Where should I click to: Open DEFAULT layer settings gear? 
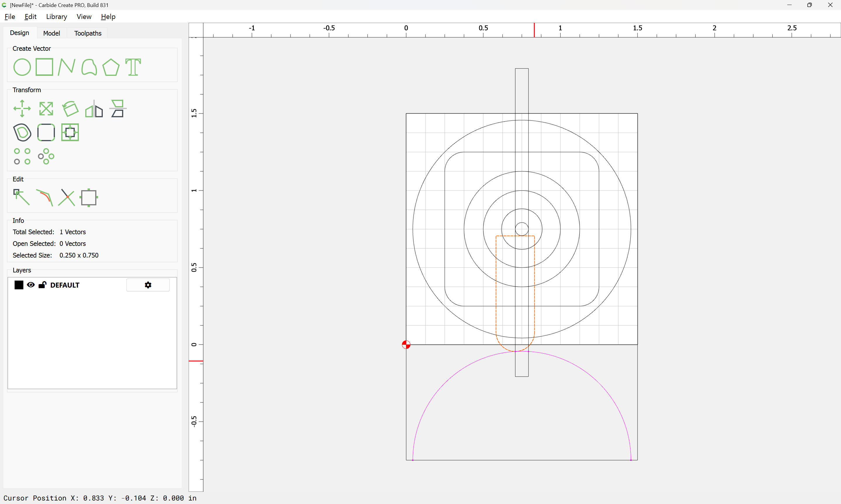click(x=148, y=285)
